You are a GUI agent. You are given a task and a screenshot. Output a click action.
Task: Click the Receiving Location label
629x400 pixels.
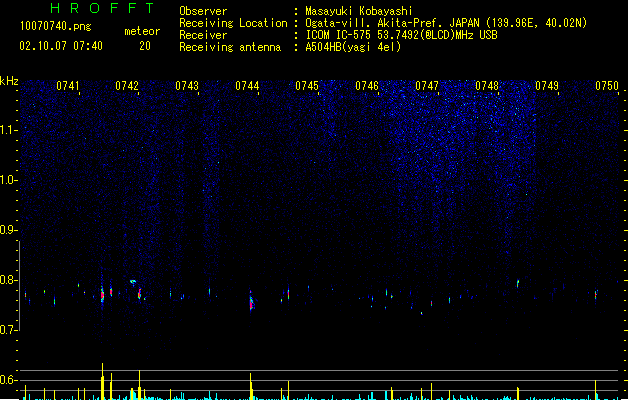(233, 23)
